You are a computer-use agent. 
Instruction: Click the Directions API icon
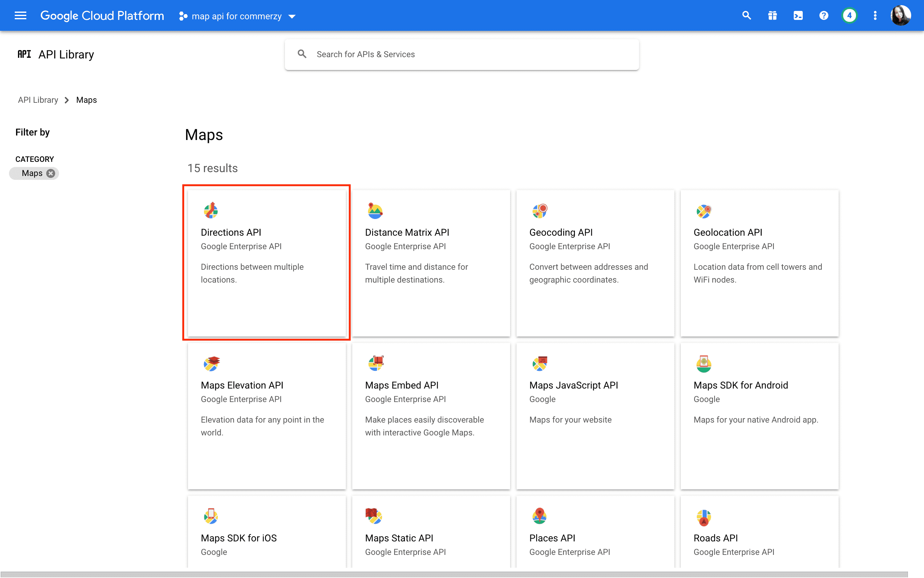[x=211, y=210]
